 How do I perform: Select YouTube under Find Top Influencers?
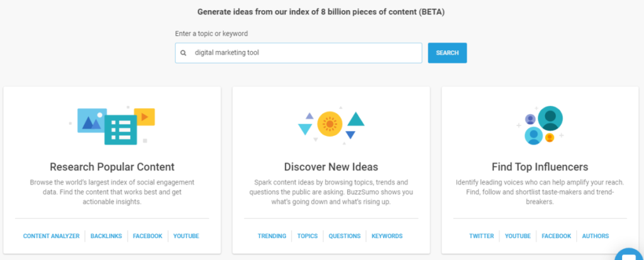click(x=518, y=236)
